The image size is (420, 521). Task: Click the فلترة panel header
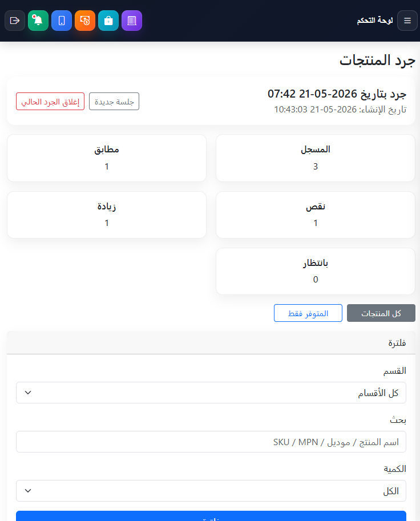click(x=211, y=342)
